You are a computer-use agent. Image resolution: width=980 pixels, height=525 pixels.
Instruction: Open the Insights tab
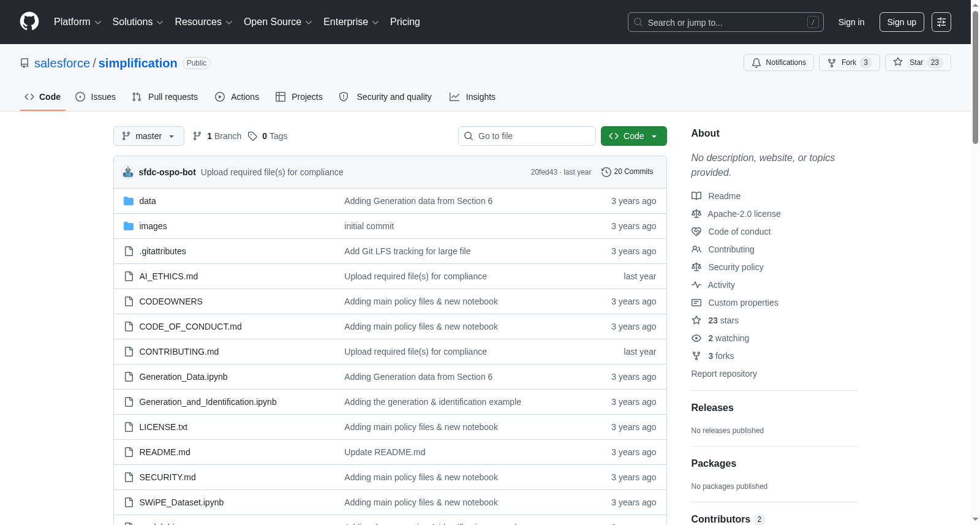click(472, 97)
